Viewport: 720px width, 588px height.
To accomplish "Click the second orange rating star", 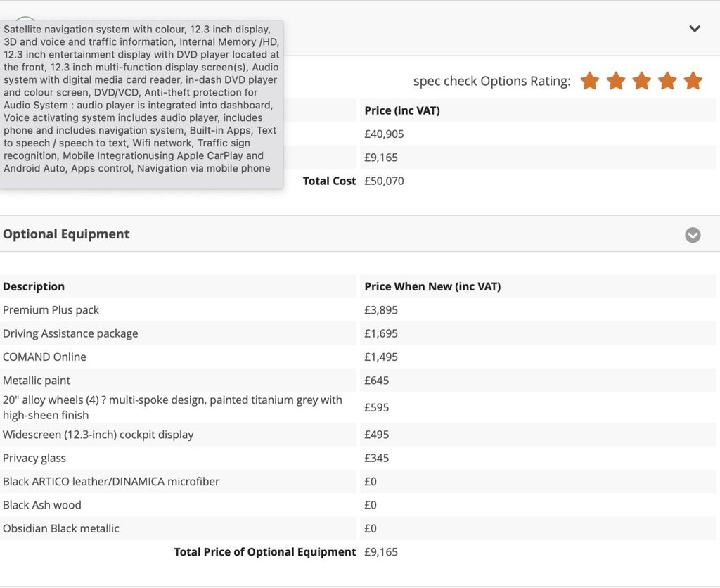I will click(x=616, y=81).
